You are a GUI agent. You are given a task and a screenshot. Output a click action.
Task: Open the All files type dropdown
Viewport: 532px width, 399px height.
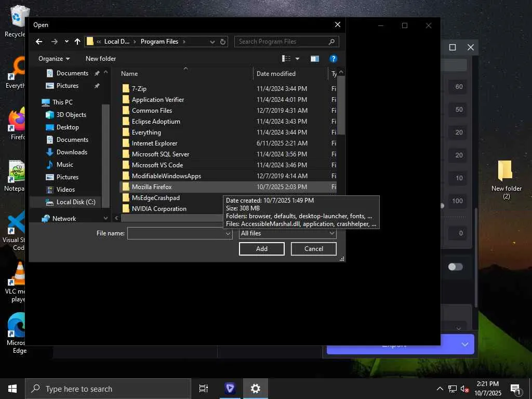click(x=288, y=233)
